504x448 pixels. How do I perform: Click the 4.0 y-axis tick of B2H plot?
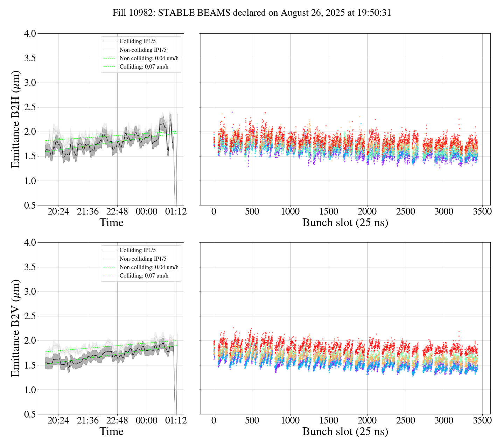[30, 34]
